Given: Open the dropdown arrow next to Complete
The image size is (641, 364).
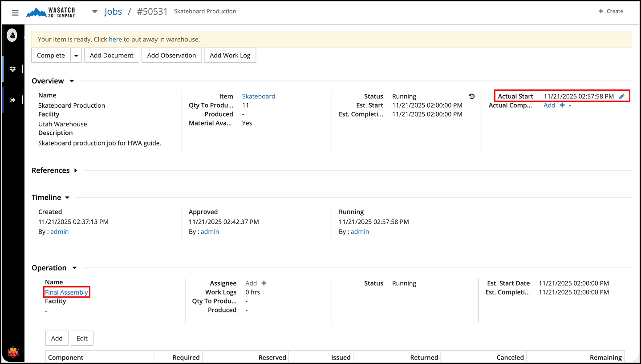Looking at the screenshot, I should (x=76, y=56).
